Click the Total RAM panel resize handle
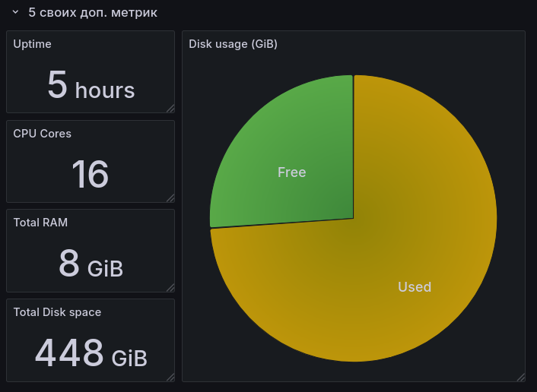This screenshot has width=537, height=392. [x=170, y=287]
